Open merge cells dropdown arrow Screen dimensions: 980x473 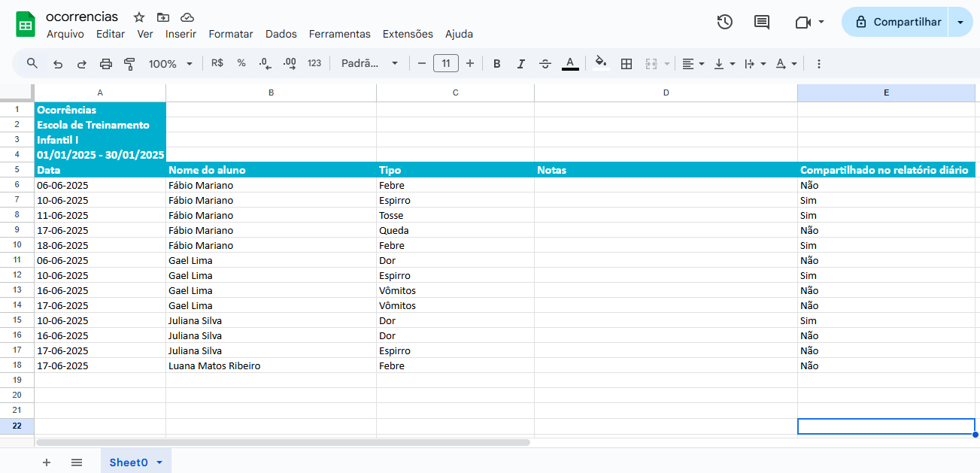pos(667,64)
